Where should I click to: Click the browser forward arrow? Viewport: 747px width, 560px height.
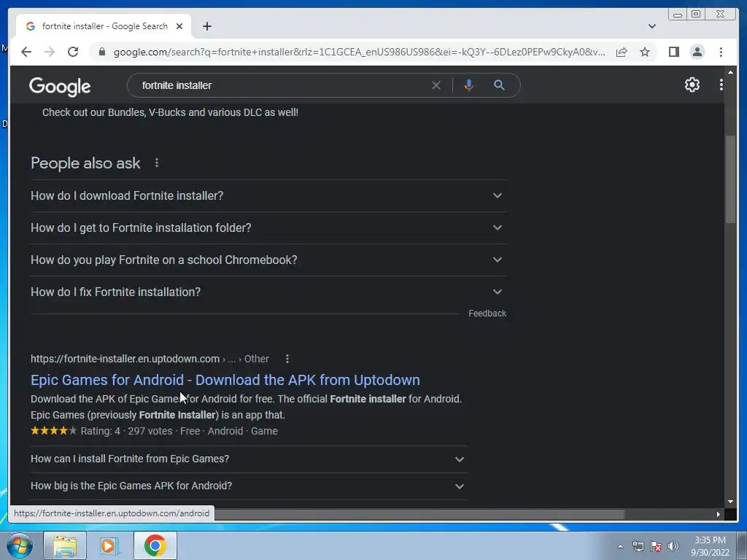(50, 52)
